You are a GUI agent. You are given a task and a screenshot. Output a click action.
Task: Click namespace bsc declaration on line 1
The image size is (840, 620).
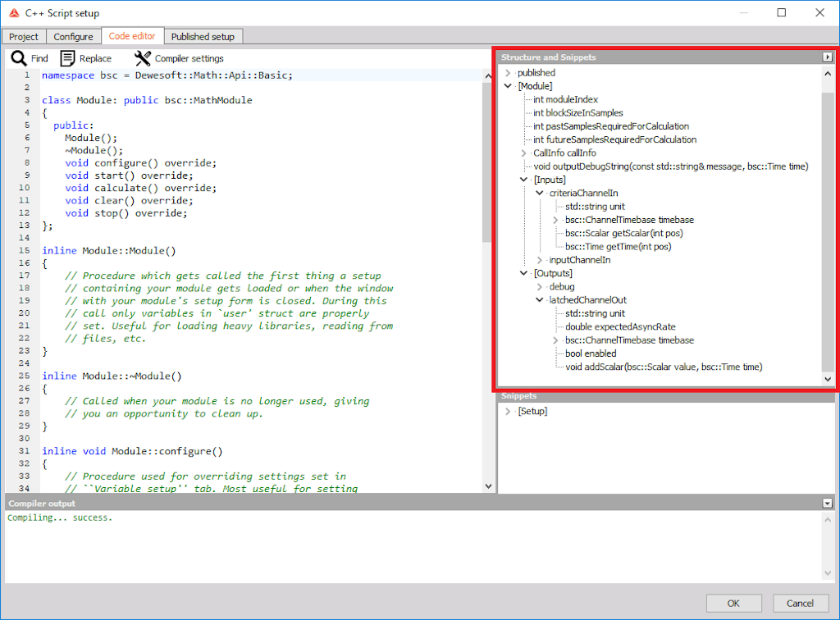click(x=167, y=75)
